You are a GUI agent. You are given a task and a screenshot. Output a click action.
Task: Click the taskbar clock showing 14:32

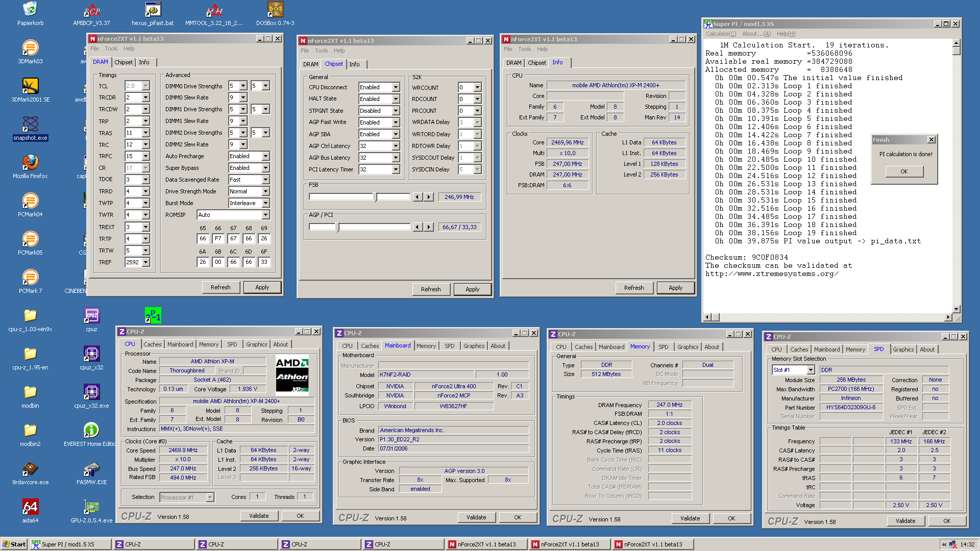pyautogui.click(x=967, y=544)
